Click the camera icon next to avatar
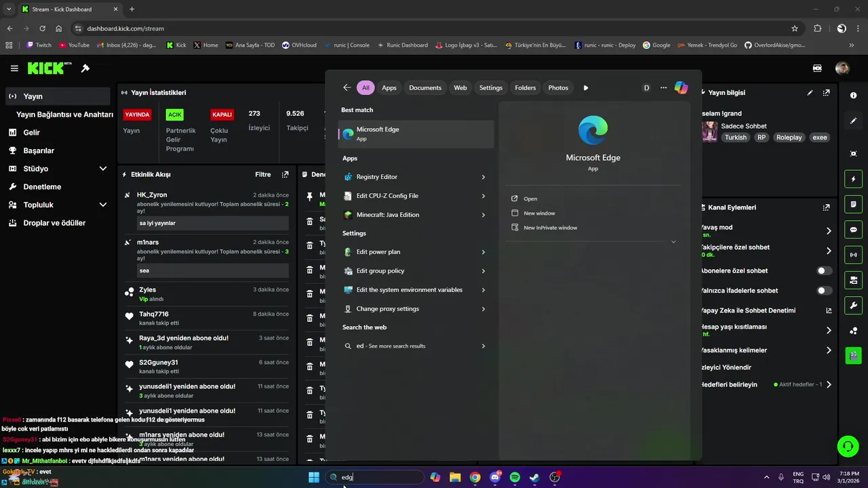 click(x=817, y=68)
